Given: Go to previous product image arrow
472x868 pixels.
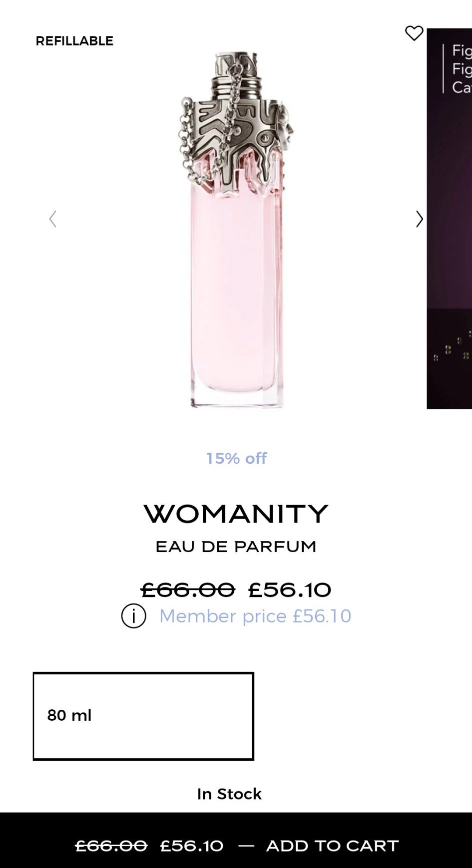Looking at the screenshot, I should (53, 219).
